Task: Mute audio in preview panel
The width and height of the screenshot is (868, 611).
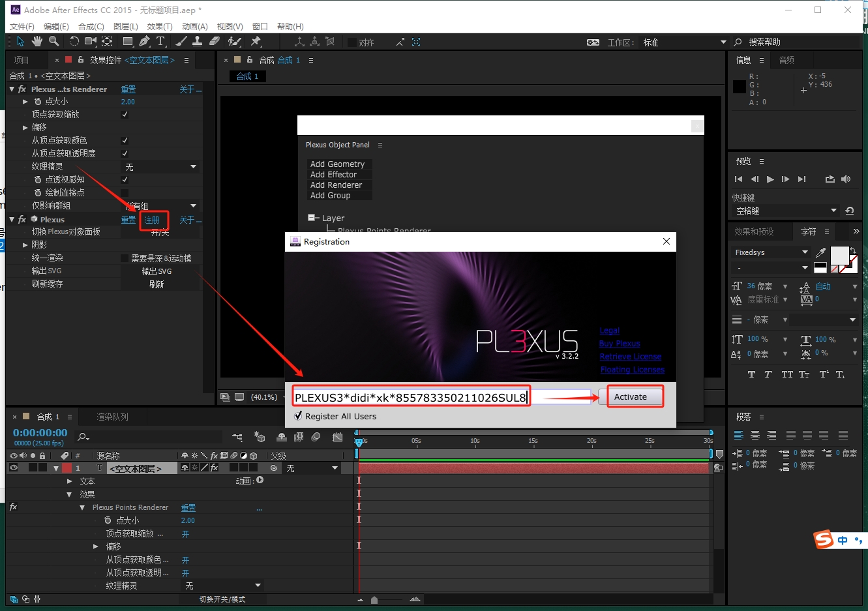Action: [x=846, y=179]
